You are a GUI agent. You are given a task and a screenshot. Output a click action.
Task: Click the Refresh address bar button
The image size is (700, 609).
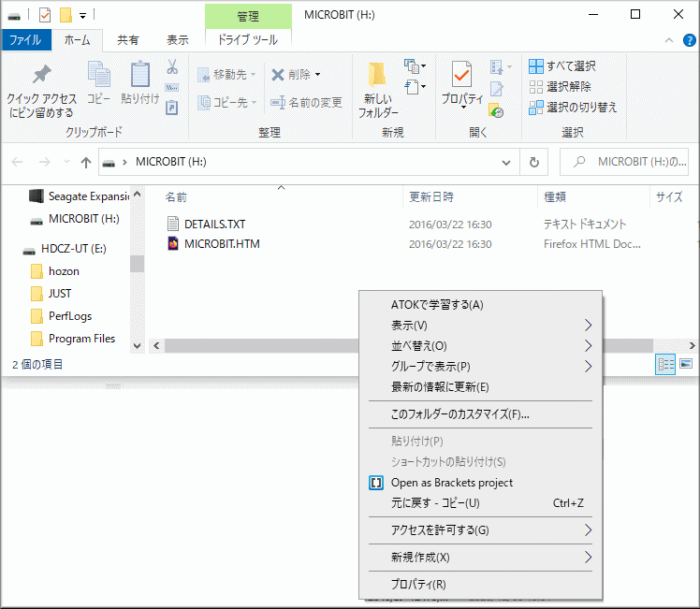point(534,162)
